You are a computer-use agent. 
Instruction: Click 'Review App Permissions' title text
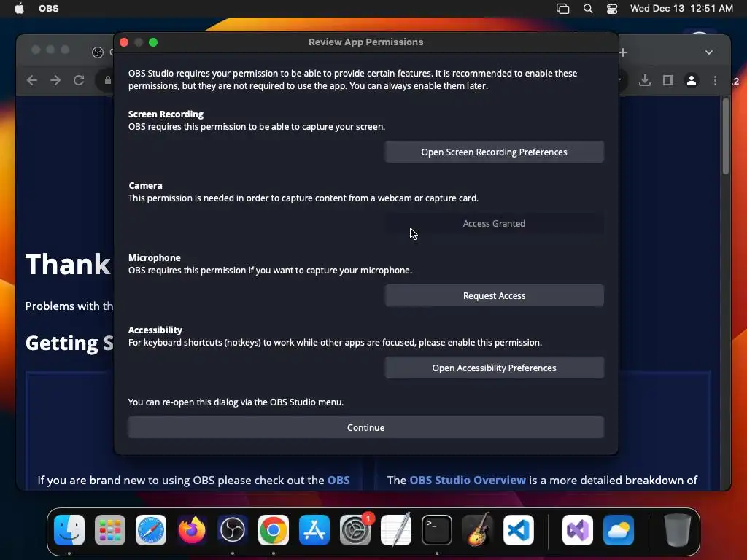click(x=366, y=42)
